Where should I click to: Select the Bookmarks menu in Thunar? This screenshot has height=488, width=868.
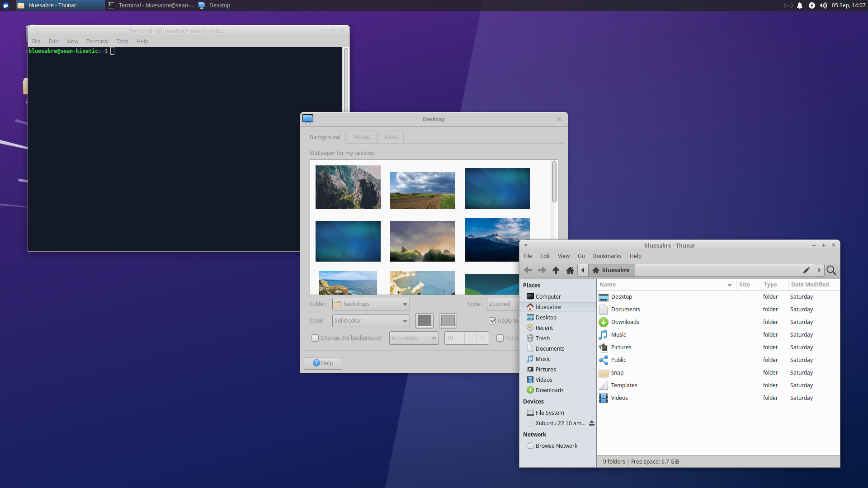click(608, 256)
